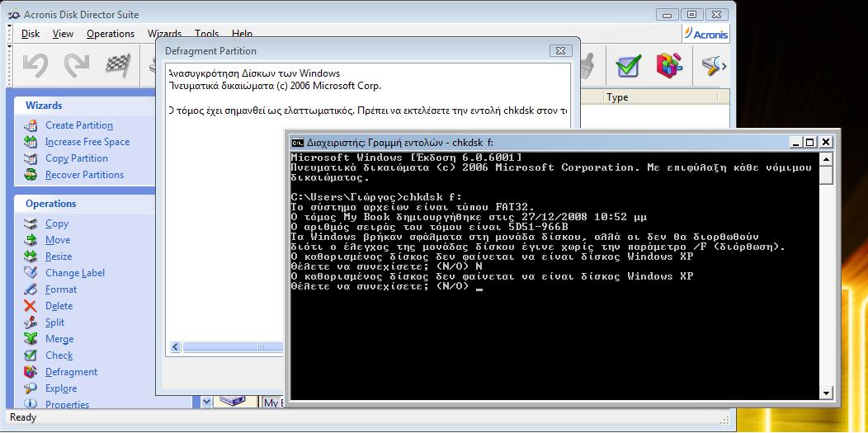Choose the Change Label operation link
Screen dimensions: 868x433
pyautogui.click(x=75, y=273)
